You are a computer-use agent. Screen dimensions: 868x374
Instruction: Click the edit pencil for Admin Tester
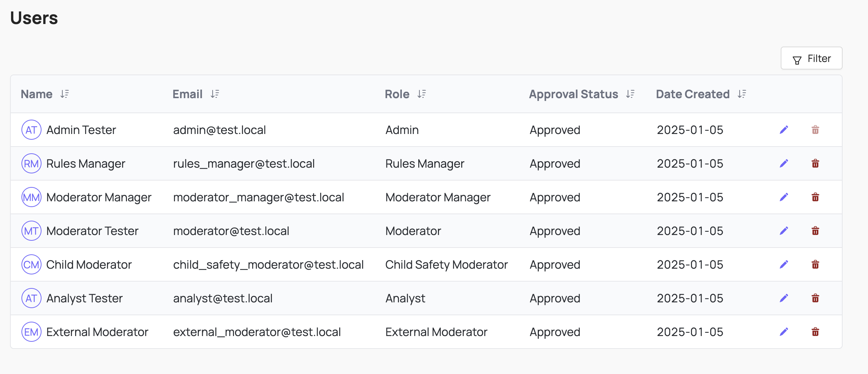(x=784, y=130)
